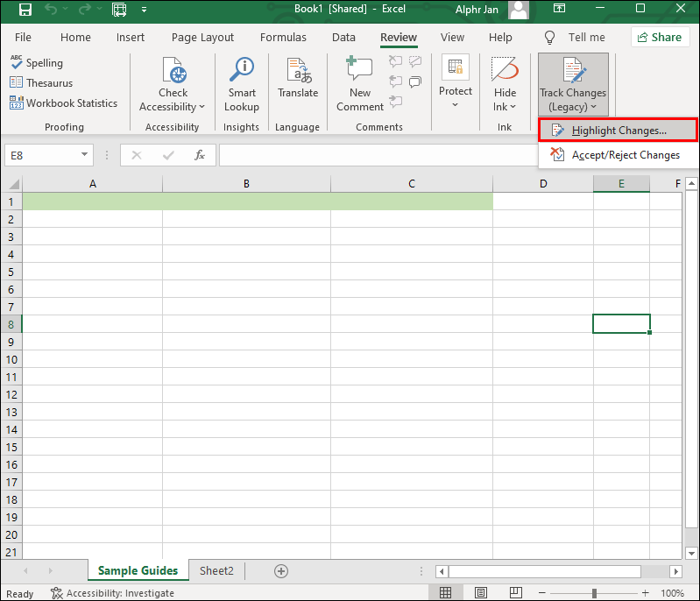Add a new sheet with plus icon
Viewport: 700px width, 601px height.
pos(281,571)
